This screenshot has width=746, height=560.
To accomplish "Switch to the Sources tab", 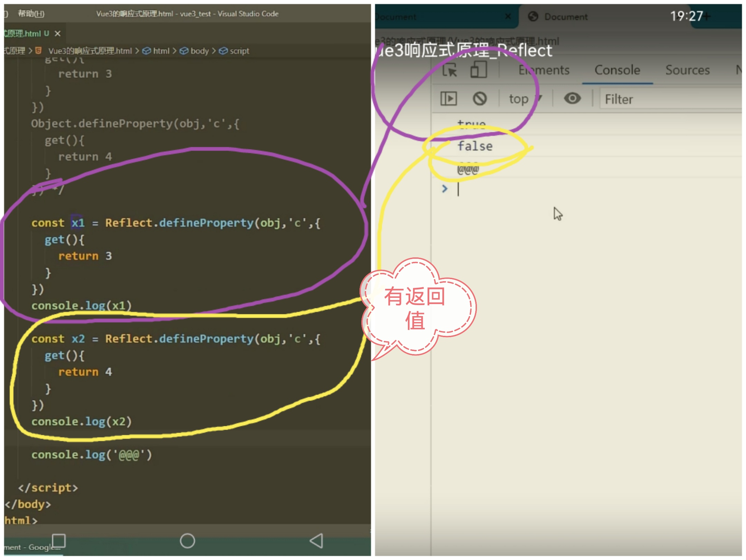I will click(687, 70).
